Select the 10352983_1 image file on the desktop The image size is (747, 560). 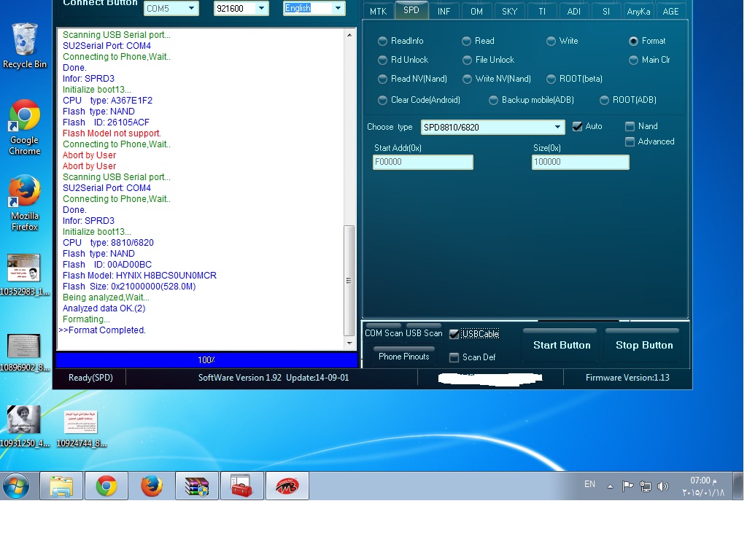point(24,275)
